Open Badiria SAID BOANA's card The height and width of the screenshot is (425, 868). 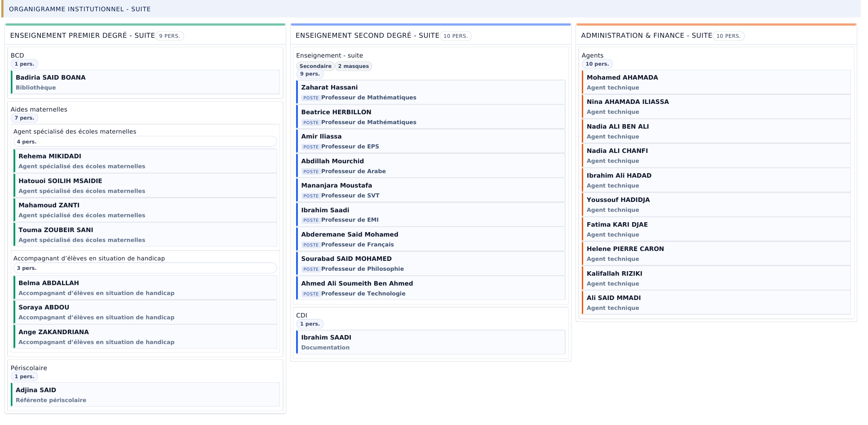(x=146, y=82)
